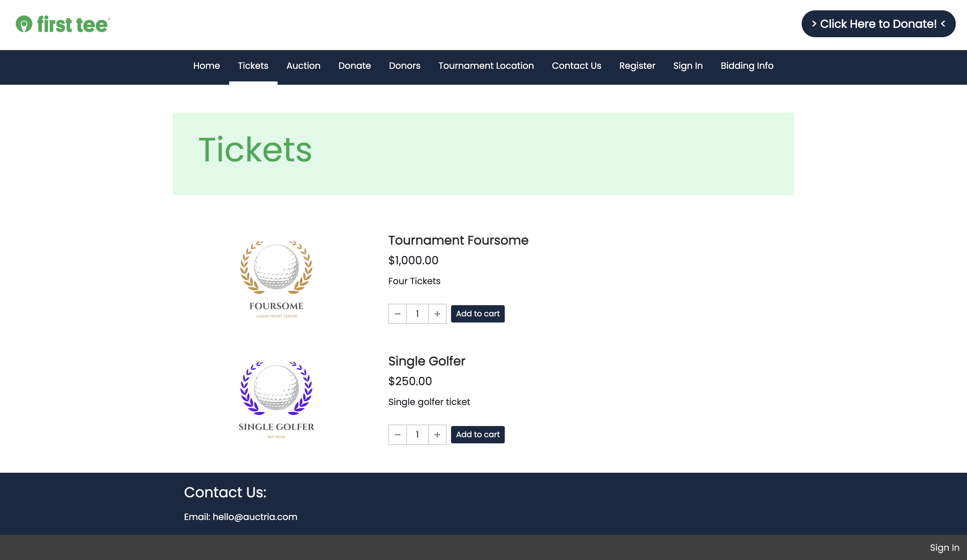Click the 'Four Tickets' description

pyautogui.click(x=414, y=281)
